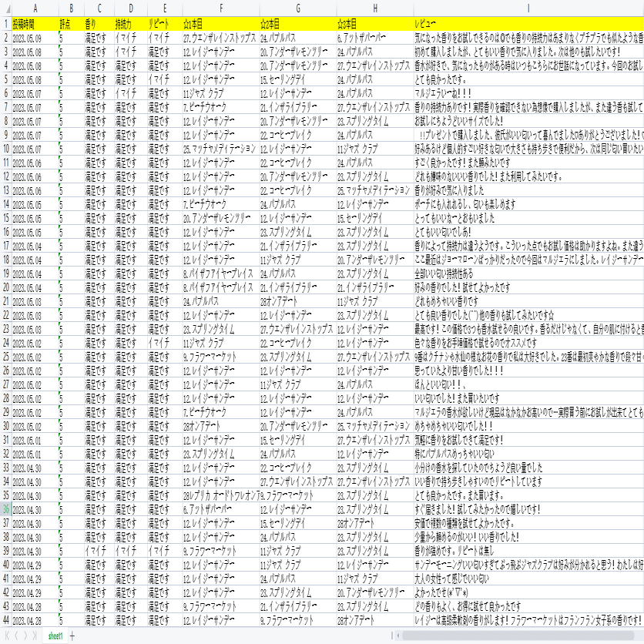Select row 1 header
This screenshot has height=644, width=644.
point(5,24)
